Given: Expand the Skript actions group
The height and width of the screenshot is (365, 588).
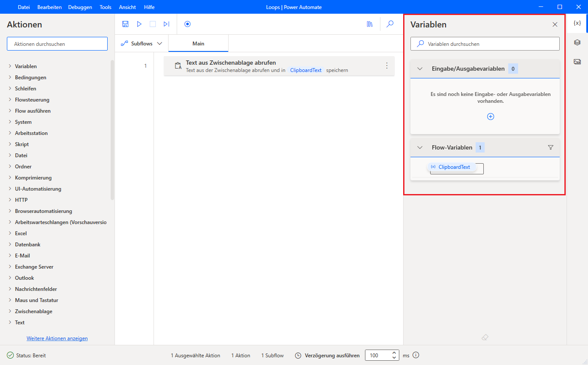Looking at the screenshot, I should click(x=10, y=144).
